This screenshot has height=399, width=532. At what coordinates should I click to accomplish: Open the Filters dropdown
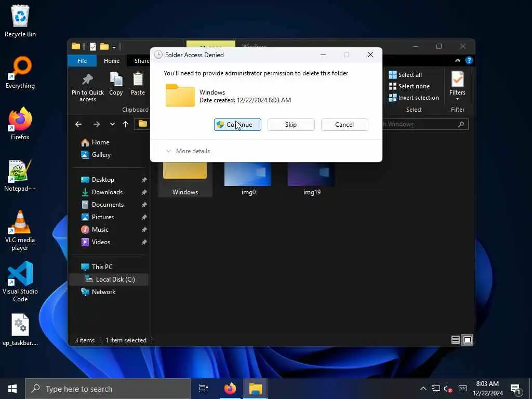click(457, 86)
